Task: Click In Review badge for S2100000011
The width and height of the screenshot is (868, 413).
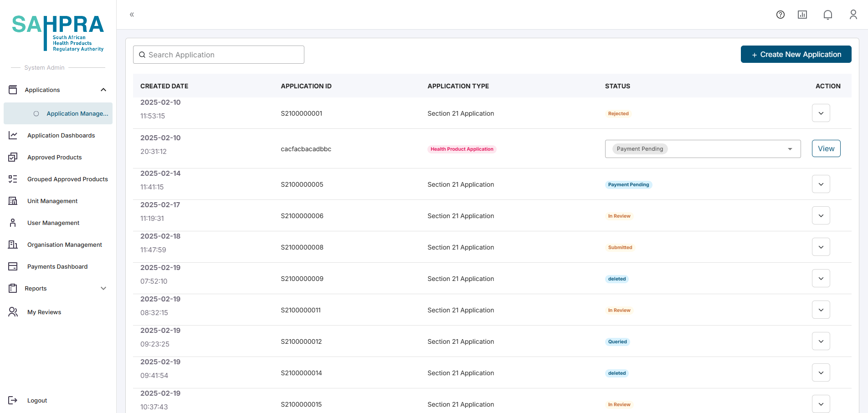Action: [619, 311]
